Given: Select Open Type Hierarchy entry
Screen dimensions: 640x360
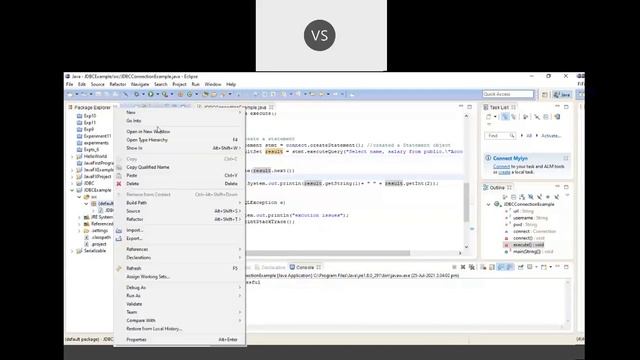Looking at the screenshot, I should [x=180, y=140].
